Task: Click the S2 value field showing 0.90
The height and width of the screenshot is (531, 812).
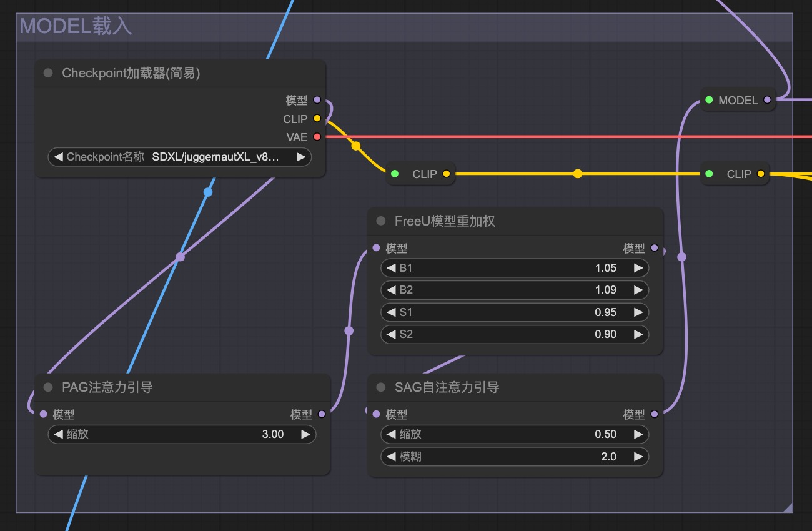Action: (515, 334)
